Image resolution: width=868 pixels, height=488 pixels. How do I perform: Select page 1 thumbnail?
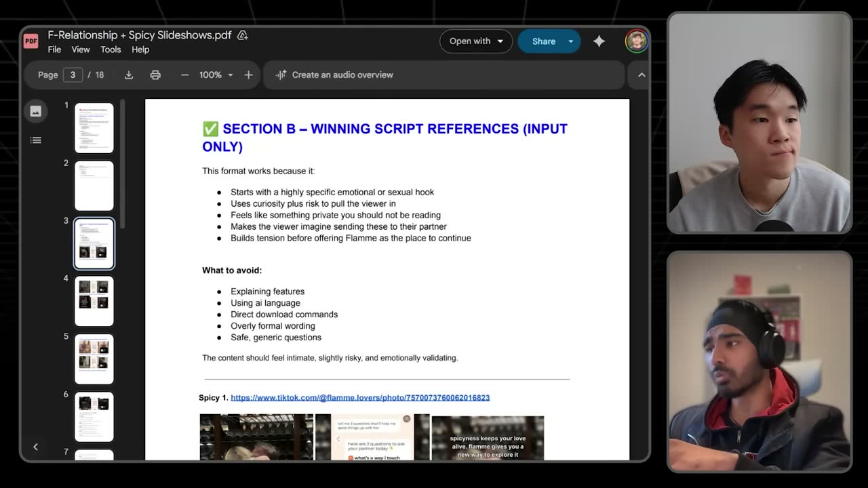point(94,128)
